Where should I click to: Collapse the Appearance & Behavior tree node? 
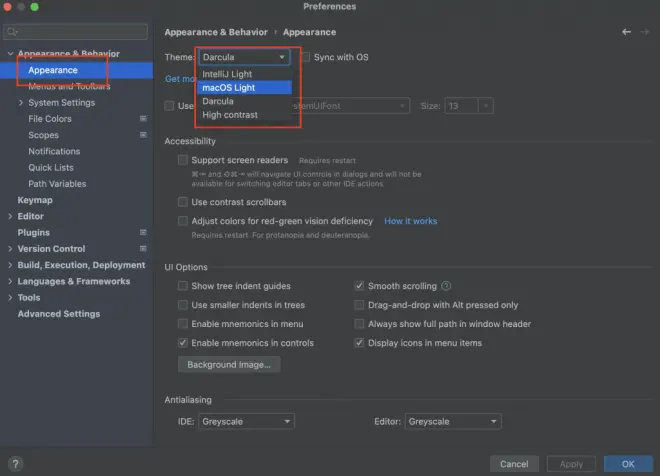[11, 53]
